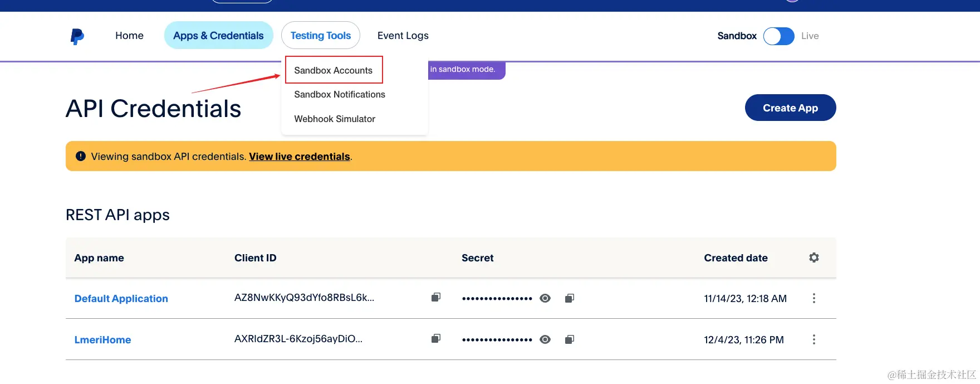Copy secret of LmeriHome app

click(x=569, y=339)
